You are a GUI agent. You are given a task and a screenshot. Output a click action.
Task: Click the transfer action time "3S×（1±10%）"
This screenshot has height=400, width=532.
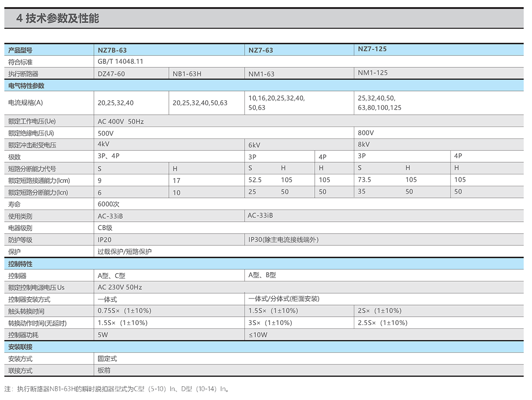[x=270, y=323]
